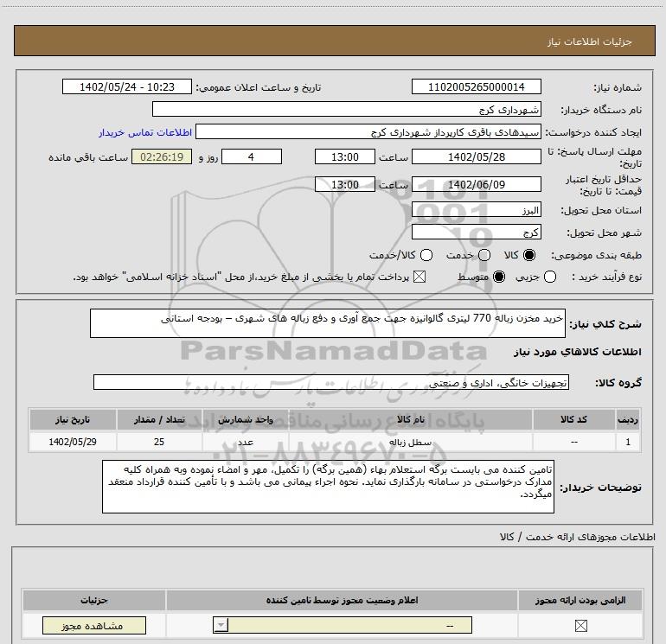The image size is (666, 644).
Task: Click the announcement date field 1402/05/24 - 10:23
Action: (127, 86)
